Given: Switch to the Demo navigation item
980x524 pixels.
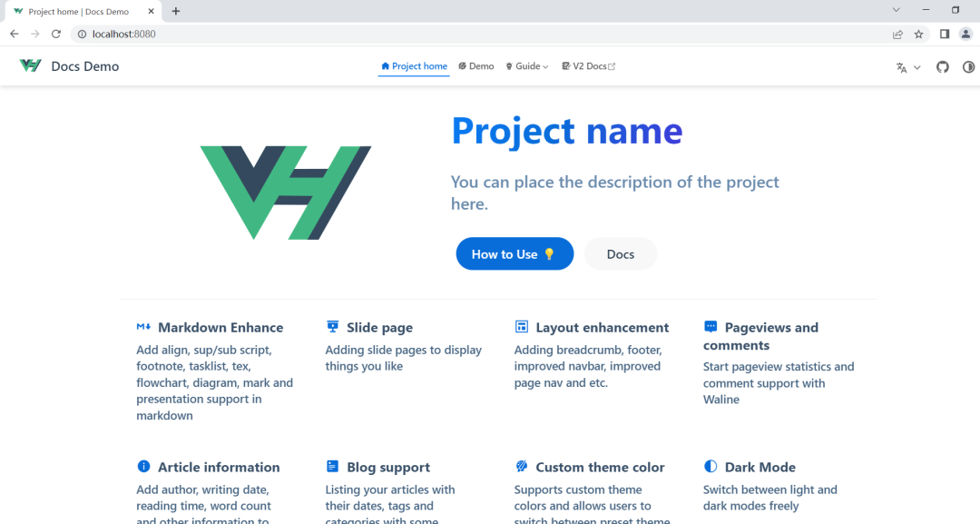Looking at the screenshot, I should tap(475, 65).
